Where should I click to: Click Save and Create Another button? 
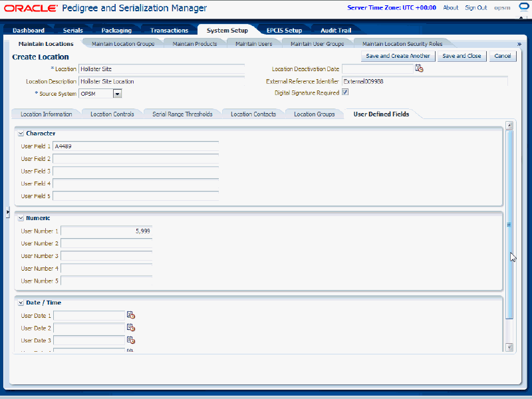click(398, 56)
